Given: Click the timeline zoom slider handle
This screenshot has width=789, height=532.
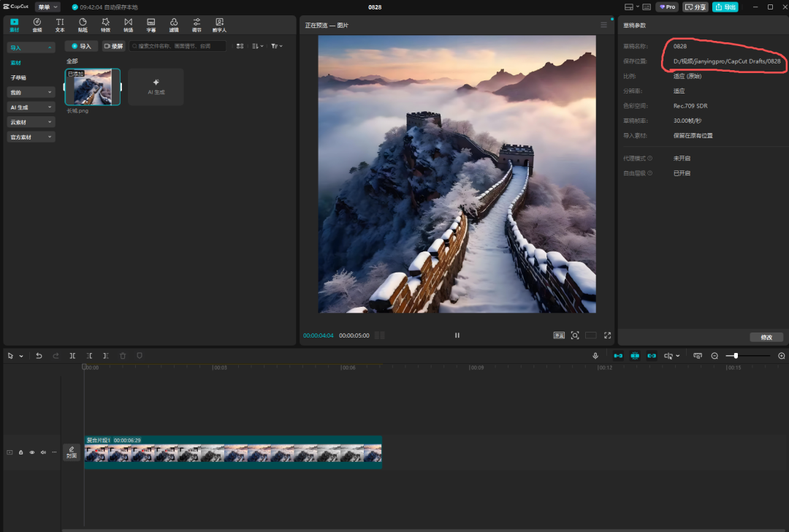Looking at the screenshot, I should (736, 356).
